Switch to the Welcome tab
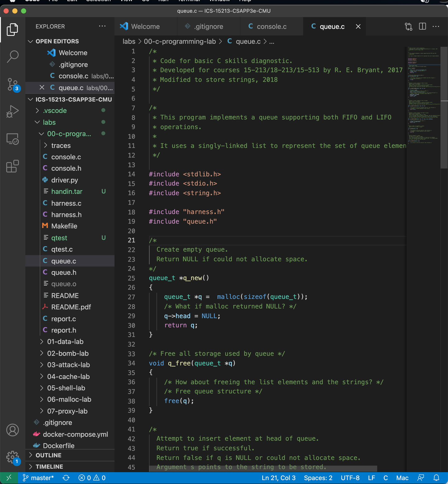Screen dimensions: 448x484 click(x=146, y=26)
